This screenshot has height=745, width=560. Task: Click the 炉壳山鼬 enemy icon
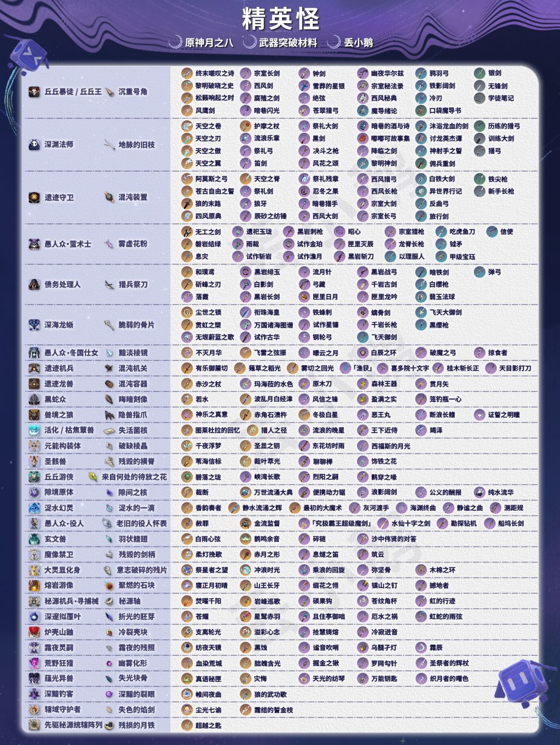(x=34, y=632)
